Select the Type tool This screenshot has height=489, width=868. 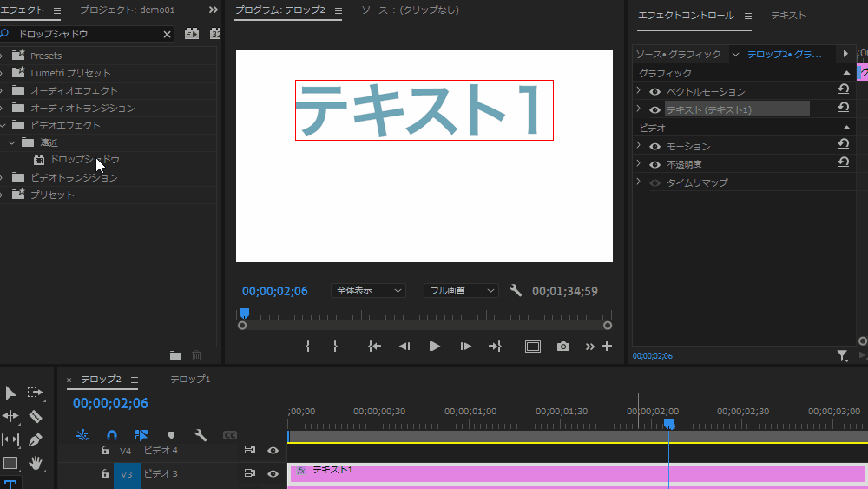(x=10, y=484)
